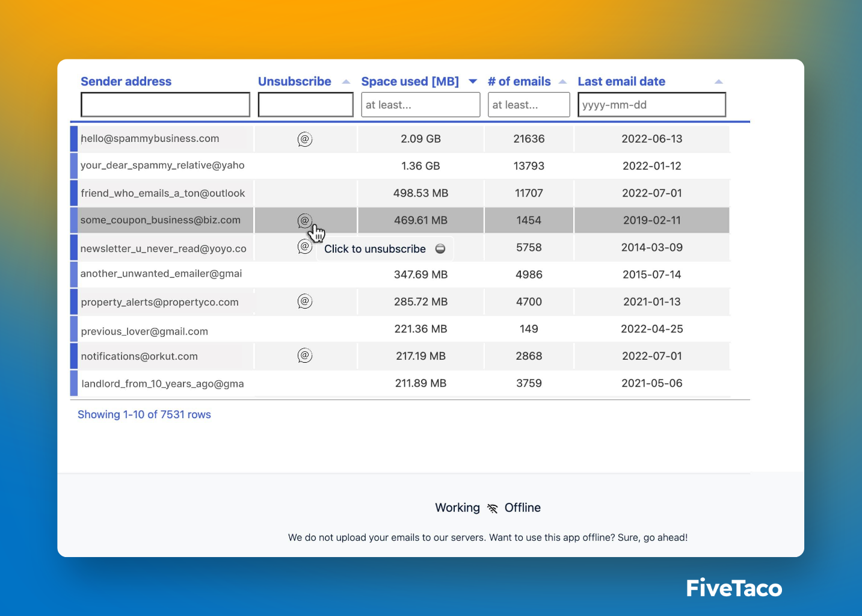The height and width of the screenshot is (616, 862).
Task: Focus # of emails 'at least...' field
Action: coord(529,105)
